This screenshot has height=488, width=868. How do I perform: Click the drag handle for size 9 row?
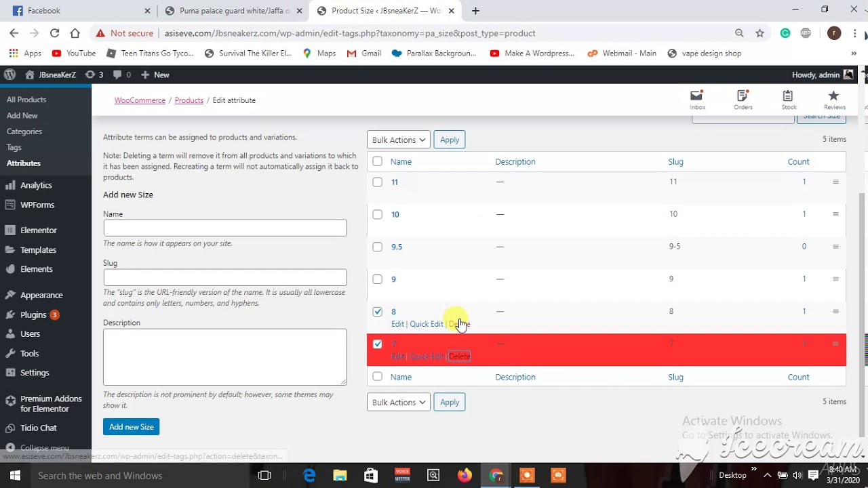pos(835,279)
